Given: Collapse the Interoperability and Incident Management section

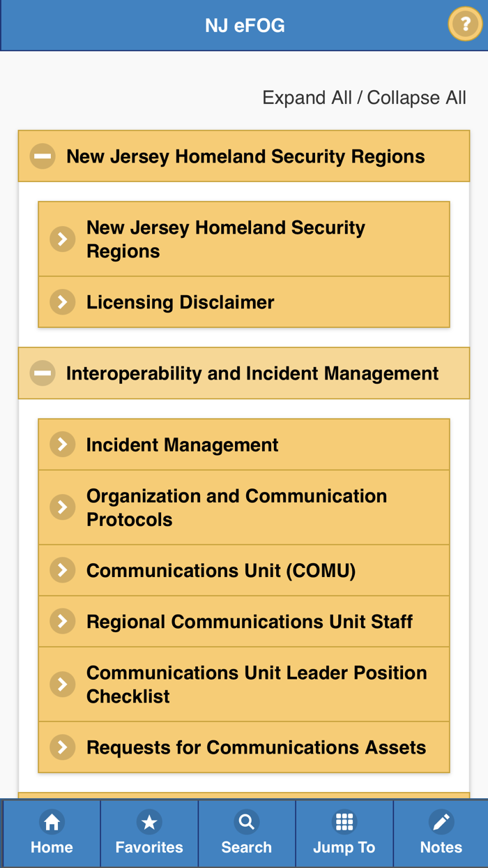Looking at the screenshot, I should (x=42, y=373).
